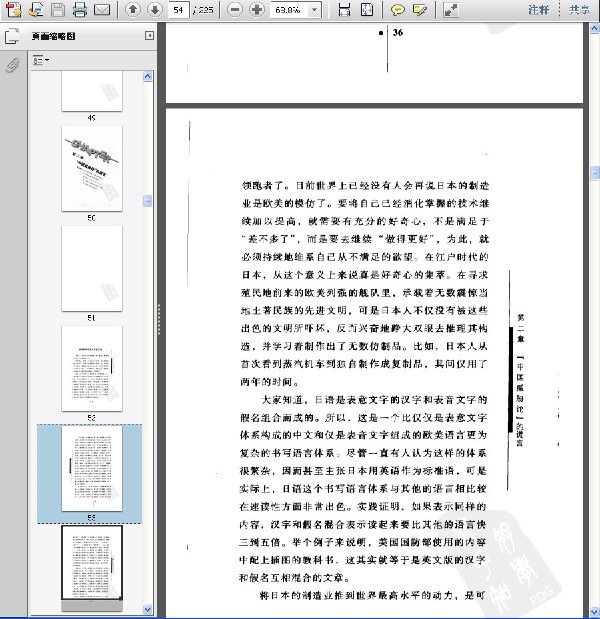Add a sticky note comment
Screen dimensions: 600x619
click(x=398, y=10)
